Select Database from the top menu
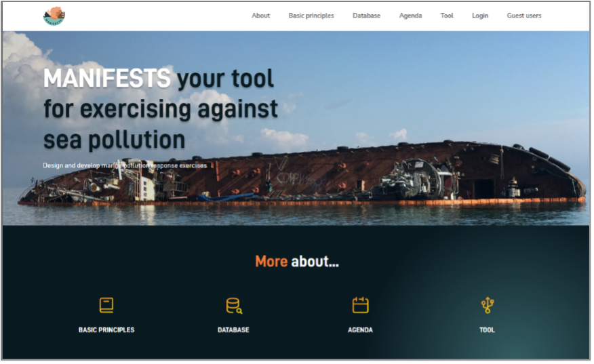Viewport: 594px width, 364px height. coord(366,16)
